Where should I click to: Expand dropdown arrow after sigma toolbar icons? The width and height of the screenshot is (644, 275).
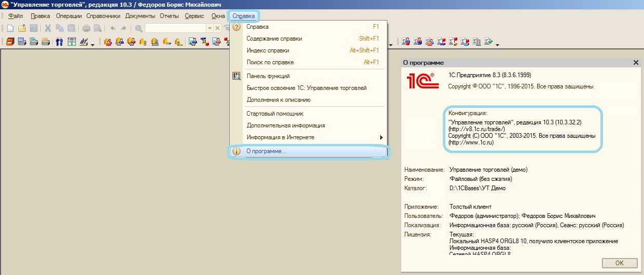click(497, 45)
